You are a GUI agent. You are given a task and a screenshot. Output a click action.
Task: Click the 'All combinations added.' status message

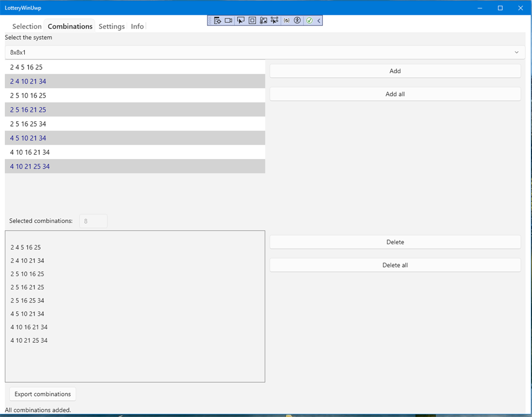point(38,410)
